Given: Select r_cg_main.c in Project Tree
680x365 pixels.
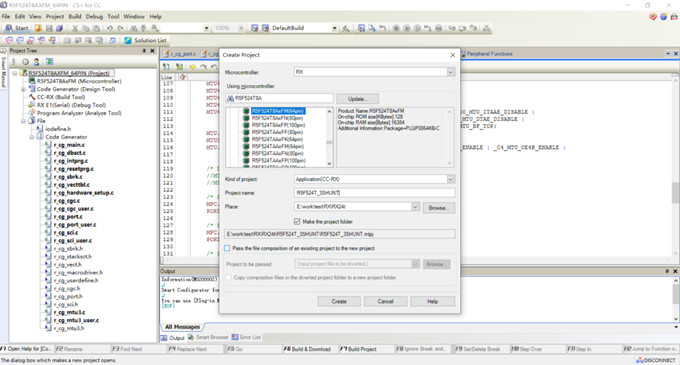Looking at the screenshot, I should pos(69,145).
